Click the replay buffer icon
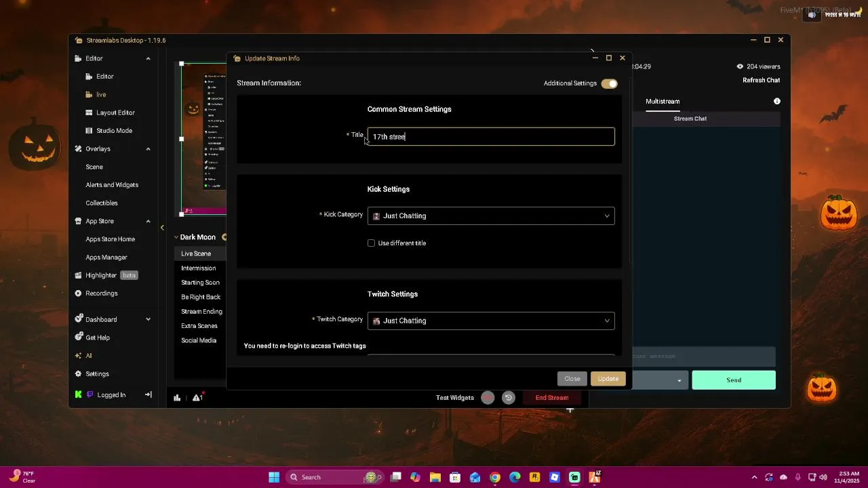The height and width of the screenshot is (488, 868). click(509, 398)
